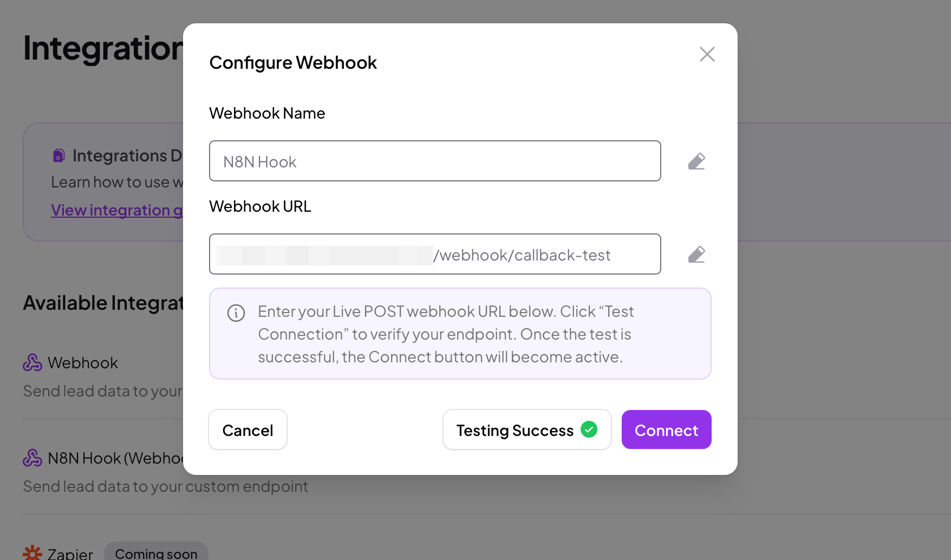951x560 pixels.
Task: Select the Webhook integration entry
Action: (103, 377)
